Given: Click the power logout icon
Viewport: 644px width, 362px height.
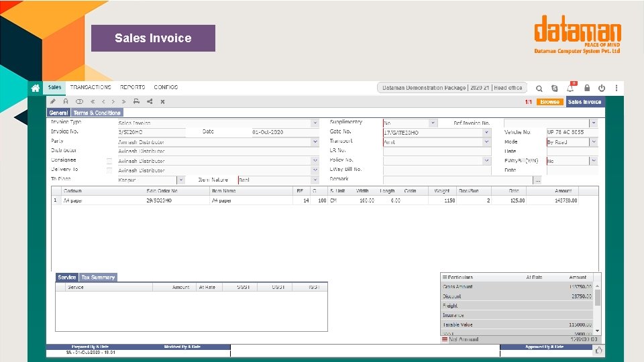Looking at the screenshot, I should 602,88.
